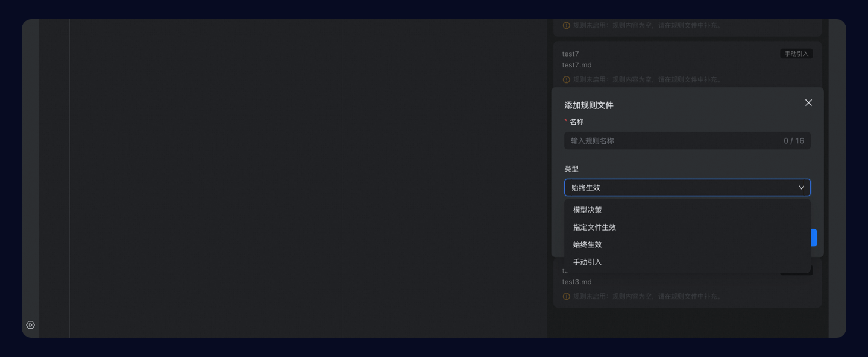Image resolution: width=868 pixels, height=357 pixels.
Task: Click the hexagonal play icon in bottom-left corner
Action: tap(31, 324)
